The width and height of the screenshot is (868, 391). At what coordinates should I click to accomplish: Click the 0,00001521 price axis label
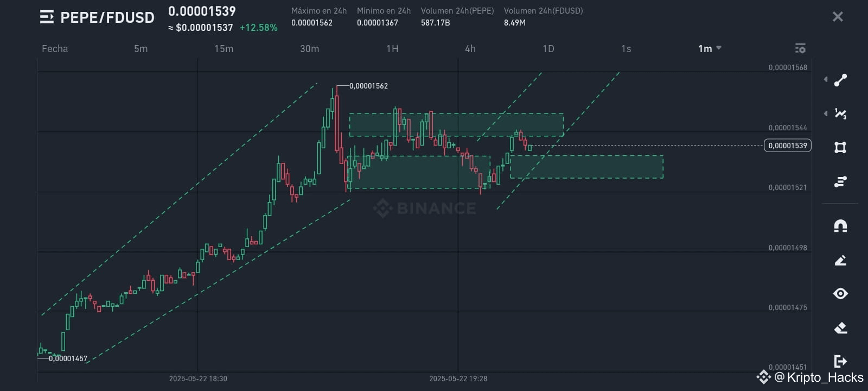tap(788, 187)
